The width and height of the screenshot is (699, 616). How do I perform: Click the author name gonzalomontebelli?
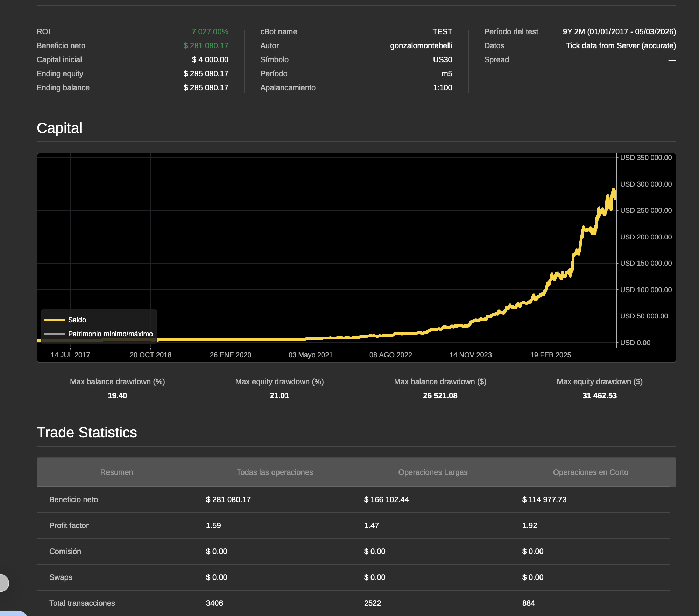click(x=421, y=46)
